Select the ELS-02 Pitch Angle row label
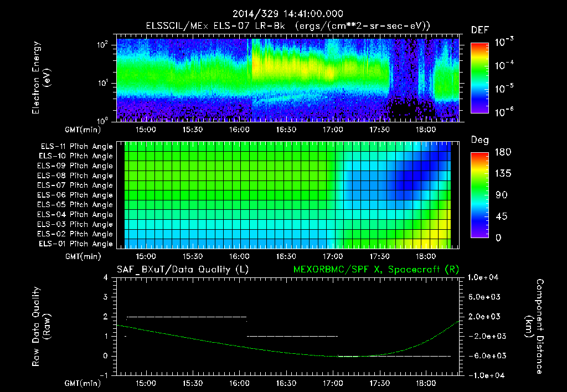Screen dimensions: 567x392 click(x=75, y=234)
